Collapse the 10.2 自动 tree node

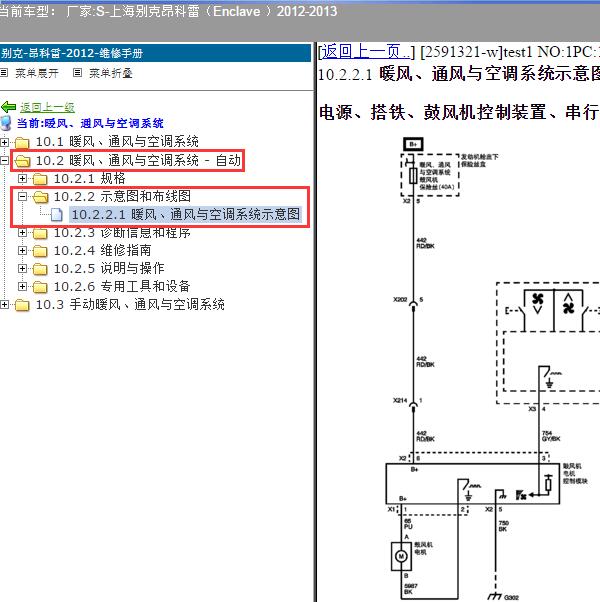pyautogui.click(x=3, y=160)
